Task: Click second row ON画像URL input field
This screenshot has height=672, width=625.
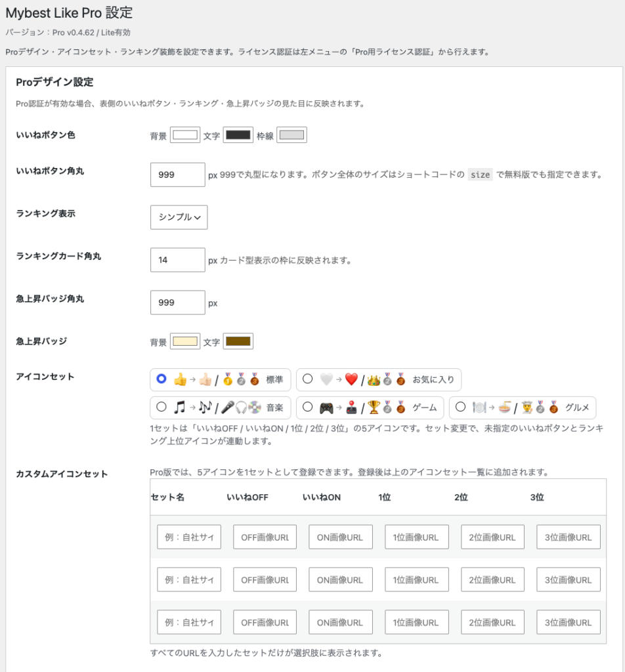Action: 341,579
